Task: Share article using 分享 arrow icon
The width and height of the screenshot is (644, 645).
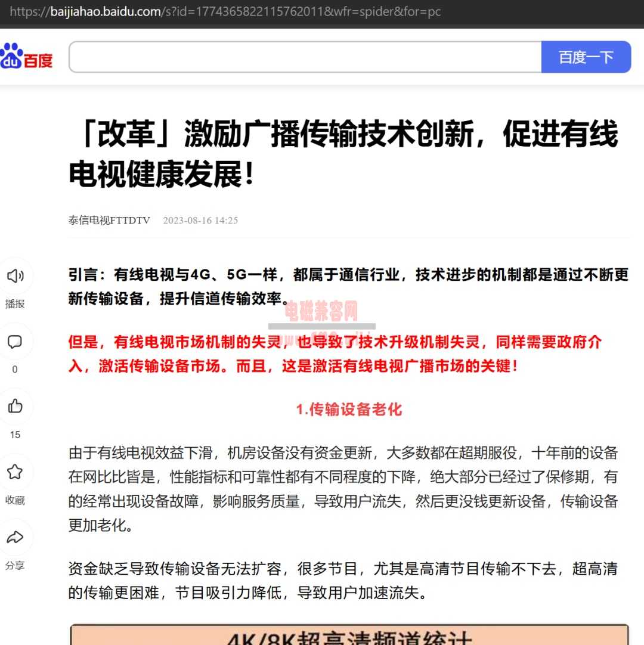Action: [15, 537]
